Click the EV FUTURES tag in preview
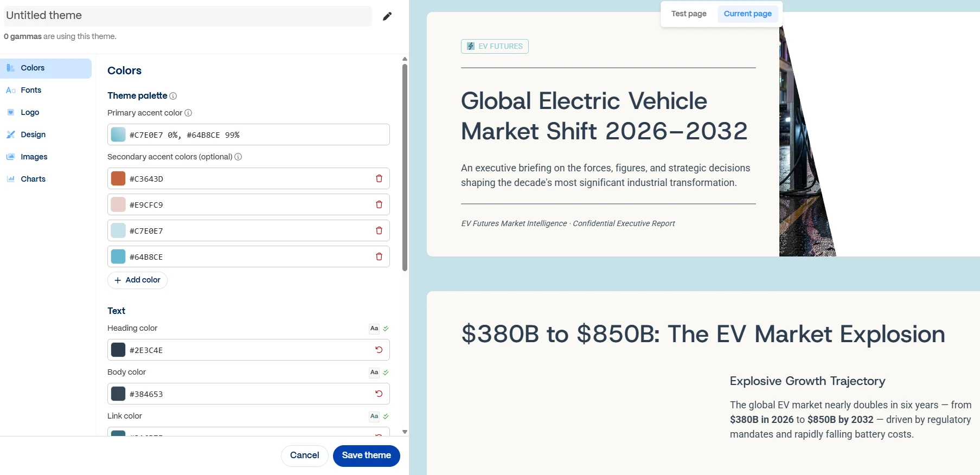Screen dimensions: 980x475 495,46
